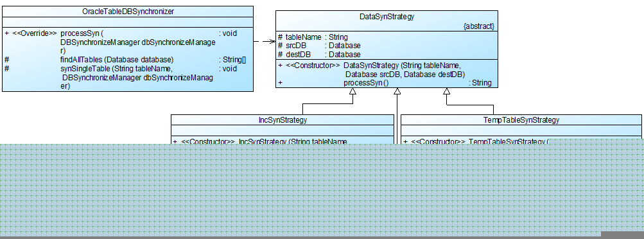644x239 pixels.
Task: Select the middle generalization arrow under DataSynStrategy
Action: pos(397,116)
